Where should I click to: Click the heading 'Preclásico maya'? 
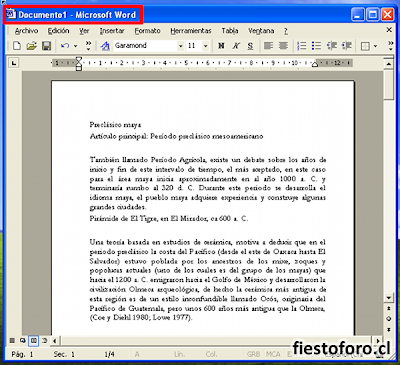pyautogui.click(x=115, y=125)
